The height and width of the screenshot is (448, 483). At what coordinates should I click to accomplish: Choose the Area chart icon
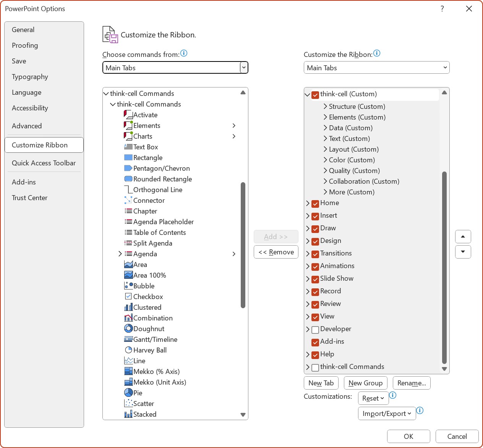pos(128,264)
